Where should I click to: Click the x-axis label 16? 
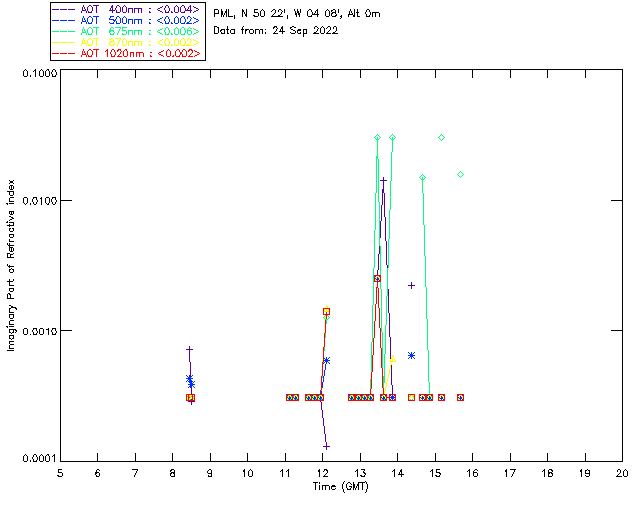[473, 473]
